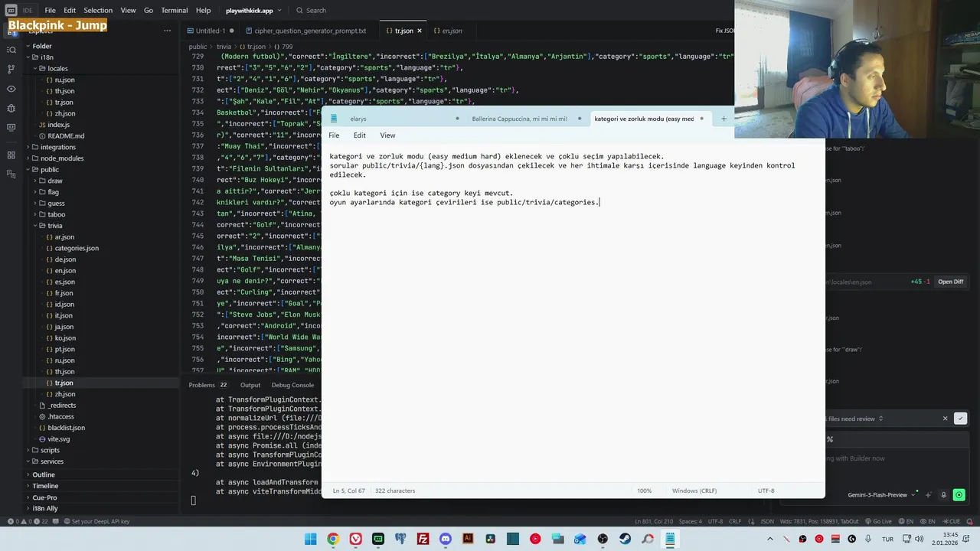The width and height of the screenshot is (980, 551).
Task: Click the microphone icon in the AI chat panel
Action: (943, 495)
